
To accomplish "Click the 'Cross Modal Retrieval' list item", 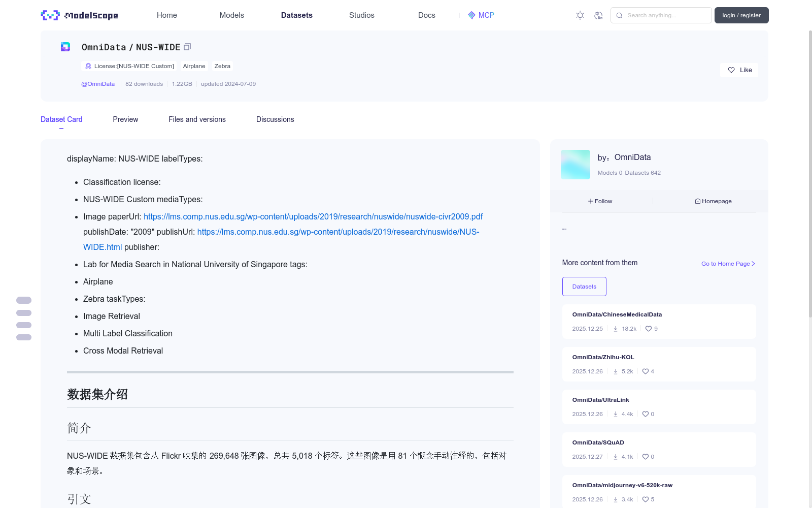I will click(x=123, y=351).
